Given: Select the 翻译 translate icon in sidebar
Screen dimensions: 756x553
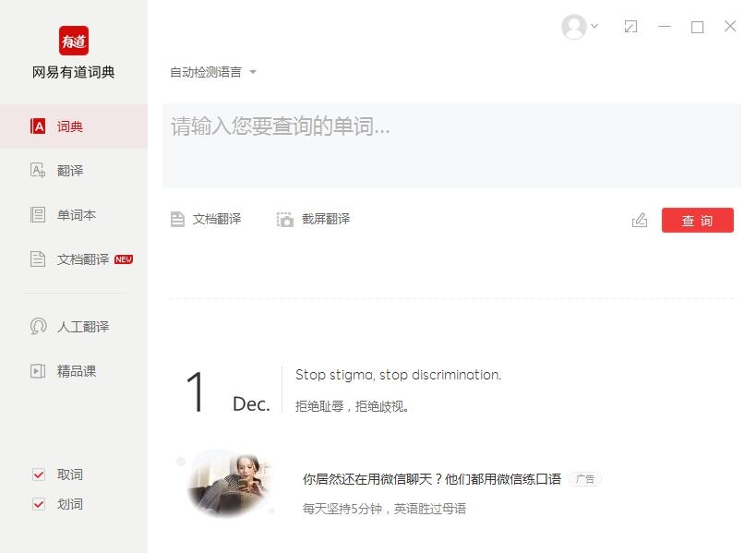Looking at the screenshot, I should click(x=38, y=170).
